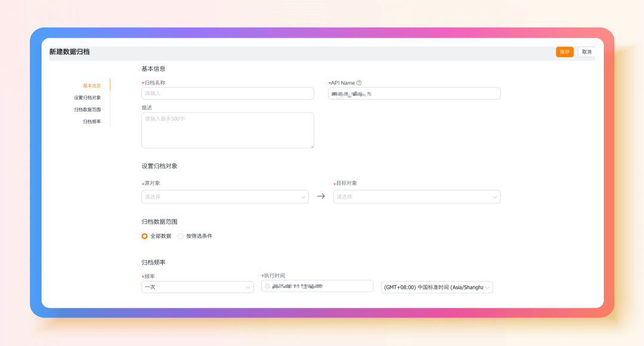644x346 pixels.
Task: Choose the 按筛选条件 radio option
Action: pos(181,236)
